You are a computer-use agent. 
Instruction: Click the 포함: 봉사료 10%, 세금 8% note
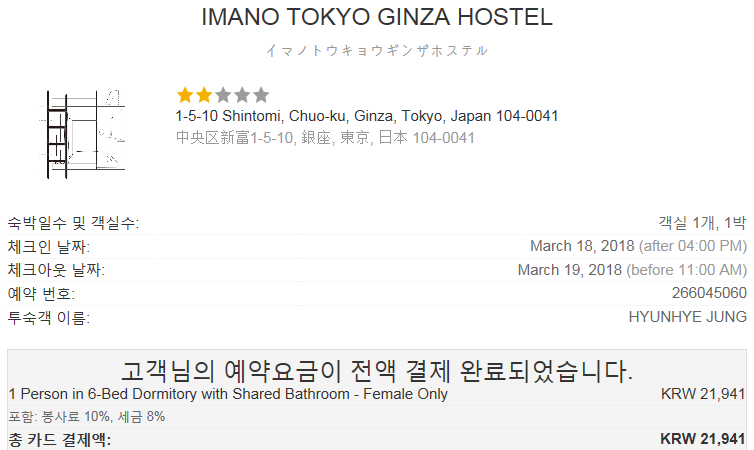pyautogui.click(x=87, y=416)
